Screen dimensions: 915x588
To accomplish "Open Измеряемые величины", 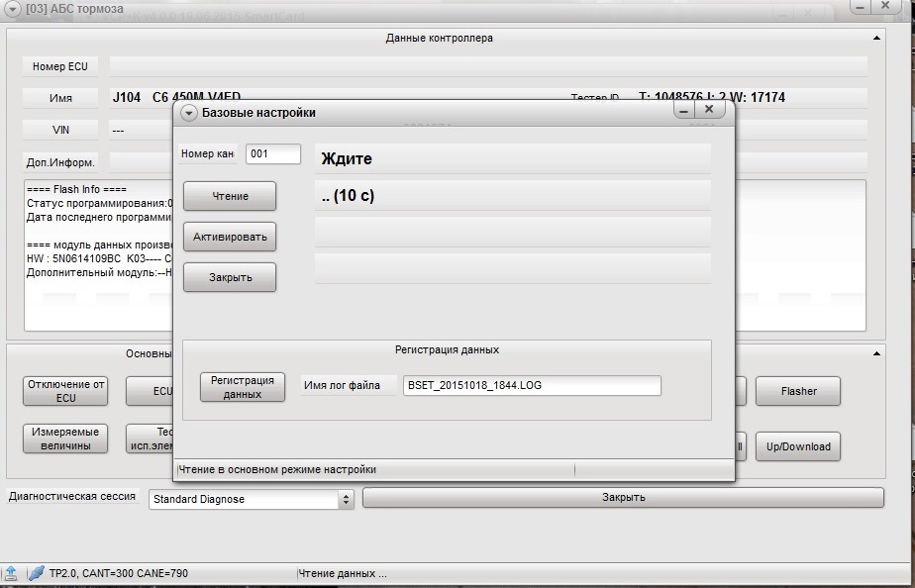I will point(65,439).
